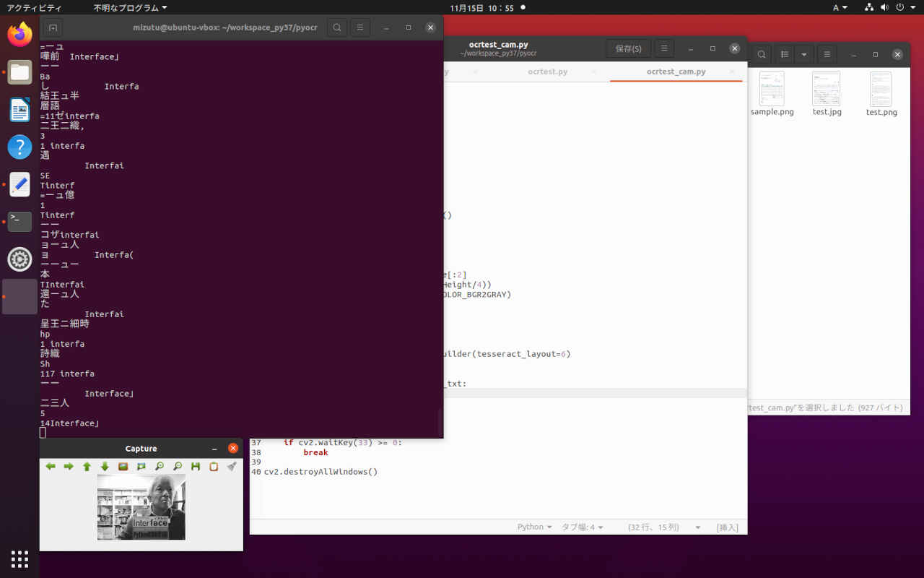924x578 pixels.
Task: Click the first magnifier zoom icon in Capture
Action: tap(160, 467)
